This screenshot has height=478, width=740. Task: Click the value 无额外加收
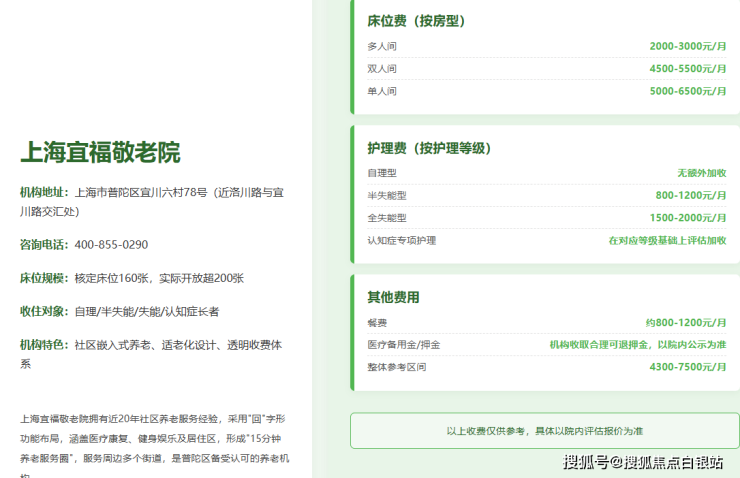tap(702, 173)
